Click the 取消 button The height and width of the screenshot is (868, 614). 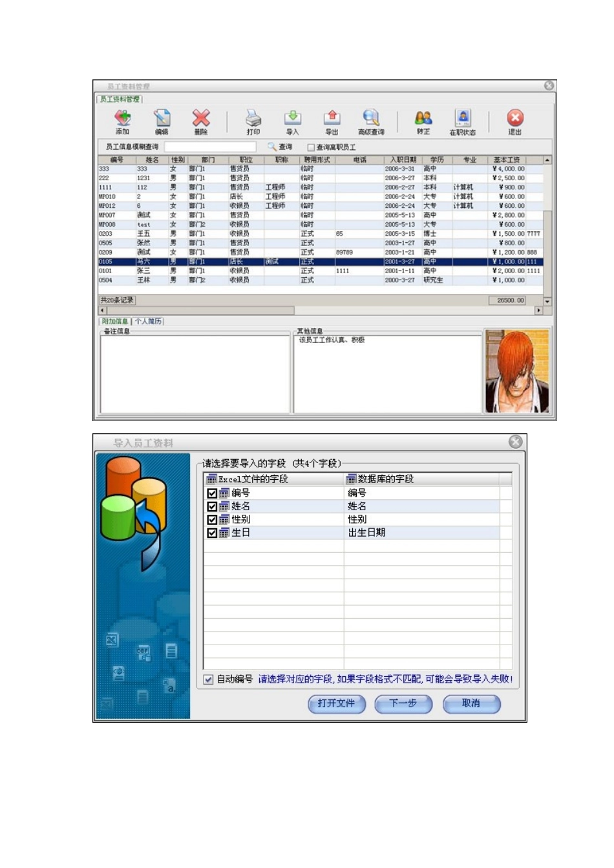(x=471, y=703)
